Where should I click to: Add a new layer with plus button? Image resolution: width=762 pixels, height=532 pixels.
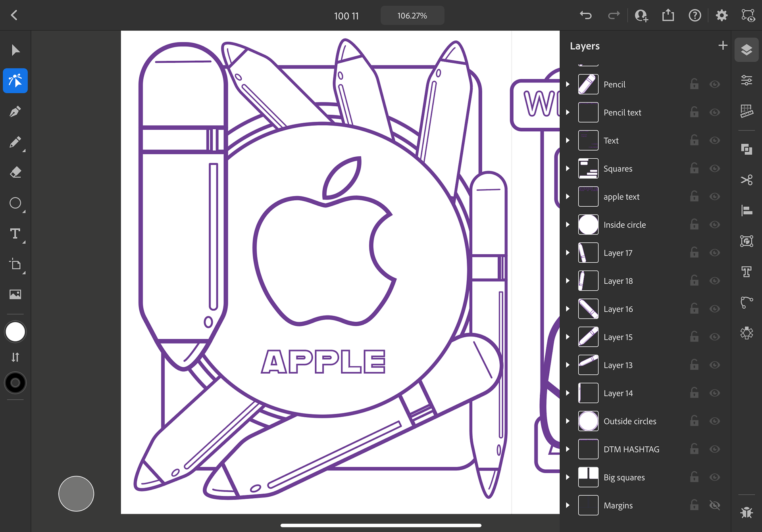pyautogui.click(x=723, y=46)
